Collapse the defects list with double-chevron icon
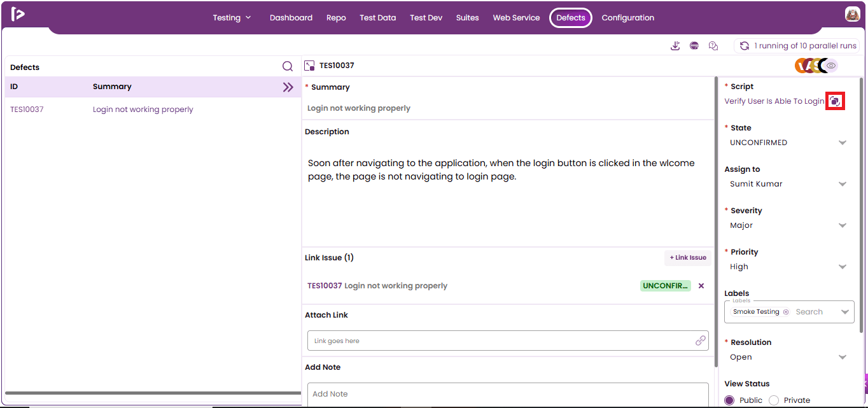The width and height of the screenshot is (868, 408). (288, 87)
